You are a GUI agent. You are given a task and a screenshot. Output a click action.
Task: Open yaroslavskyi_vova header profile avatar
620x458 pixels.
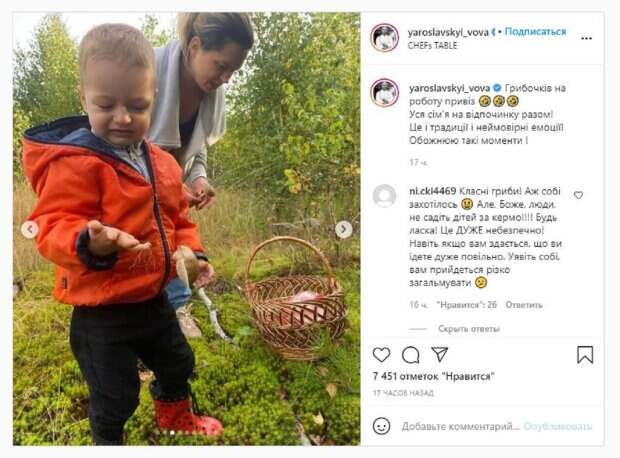pyautogui.click(x=384, y=38)
